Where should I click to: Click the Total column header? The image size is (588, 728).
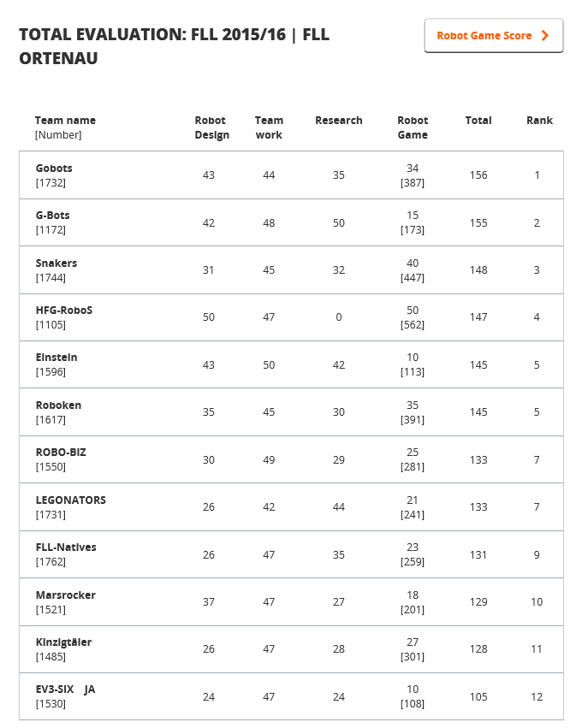(x=478, y=121)
